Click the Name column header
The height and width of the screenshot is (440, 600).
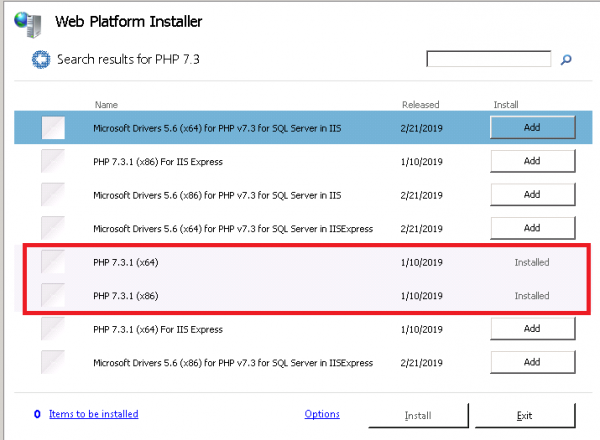point(106,105)
